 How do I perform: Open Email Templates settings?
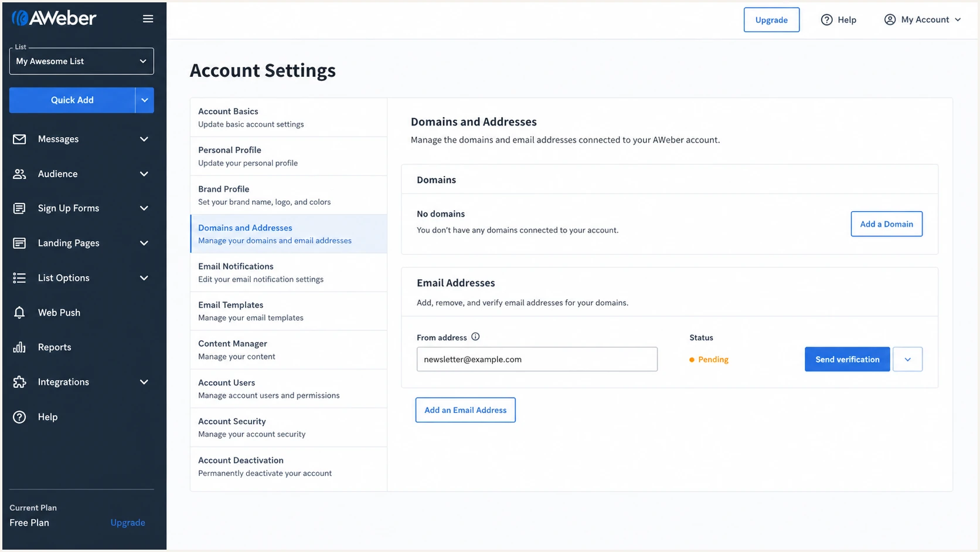click(x=288, y=311)
